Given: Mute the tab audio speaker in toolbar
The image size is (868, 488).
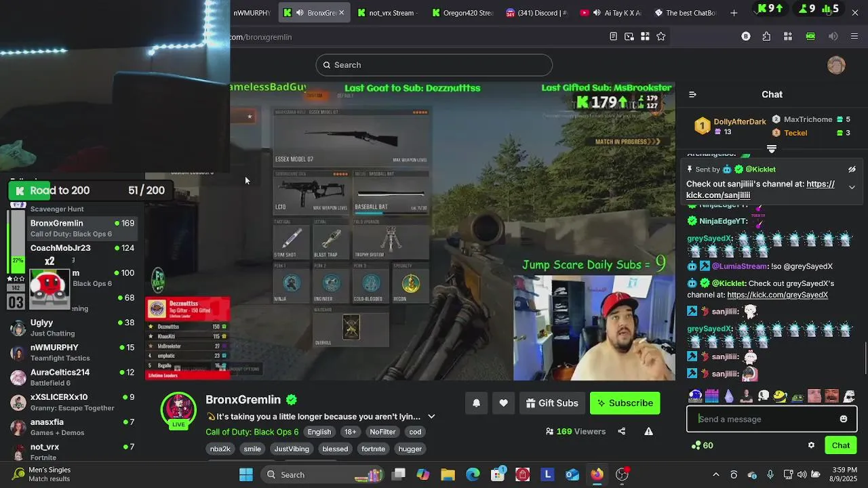Looking at the screenshot, I should coord(833,37).
